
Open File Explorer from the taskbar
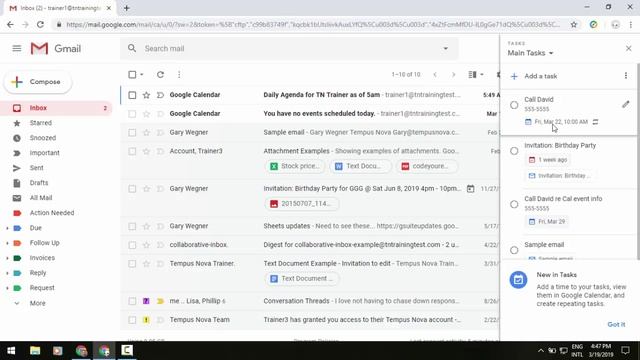35,351
